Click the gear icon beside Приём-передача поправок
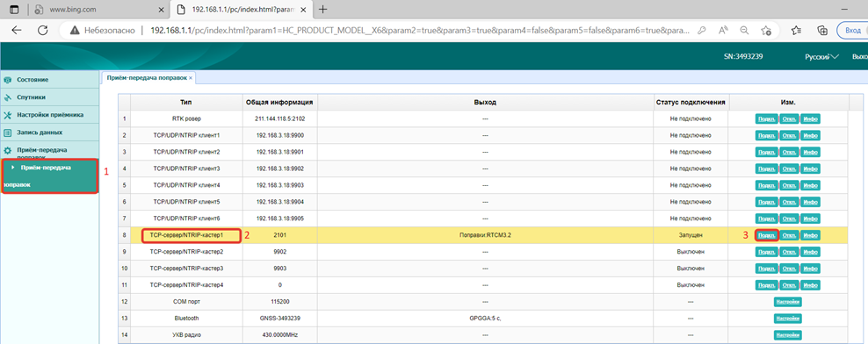The width and height of the screenshot is (868, 344). click(x=8, y=150)
